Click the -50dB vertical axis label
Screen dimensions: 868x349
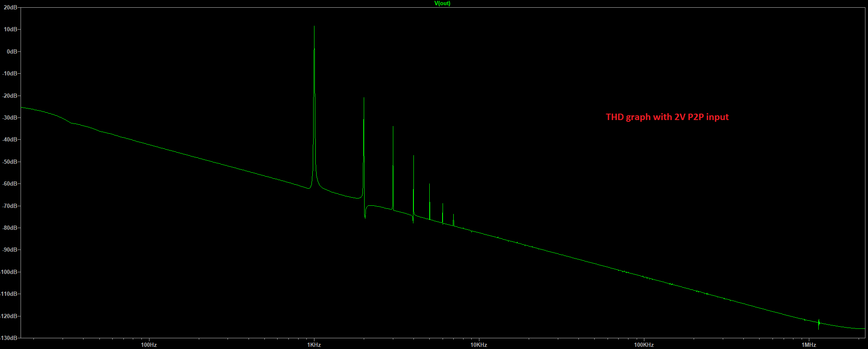[9, 162]
